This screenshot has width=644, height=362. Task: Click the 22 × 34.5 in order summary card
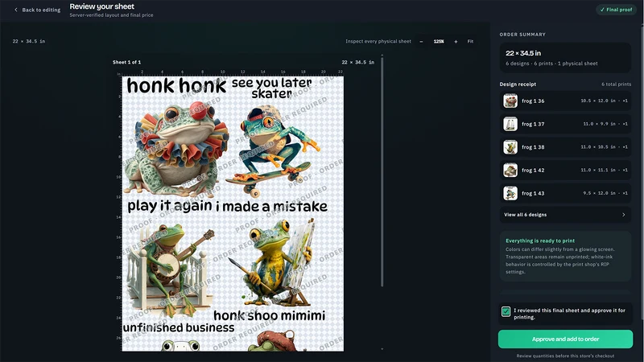point(565,57)
